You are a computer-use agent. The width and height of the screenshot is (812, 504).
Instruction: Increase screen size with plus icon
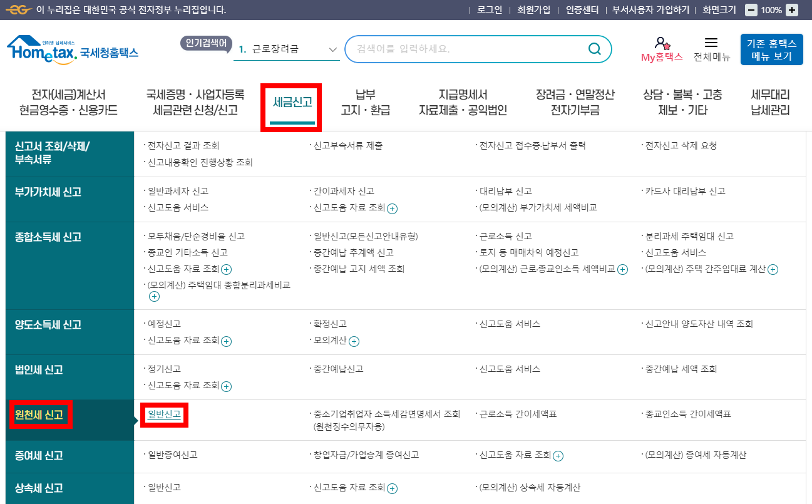click(x=792, y=10)
